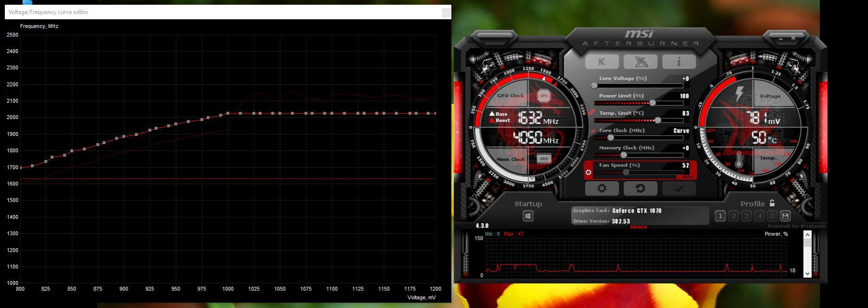Minimize the MSI Afterburner window
Viewport: 868px width, 308px height.
pos(781,38)
